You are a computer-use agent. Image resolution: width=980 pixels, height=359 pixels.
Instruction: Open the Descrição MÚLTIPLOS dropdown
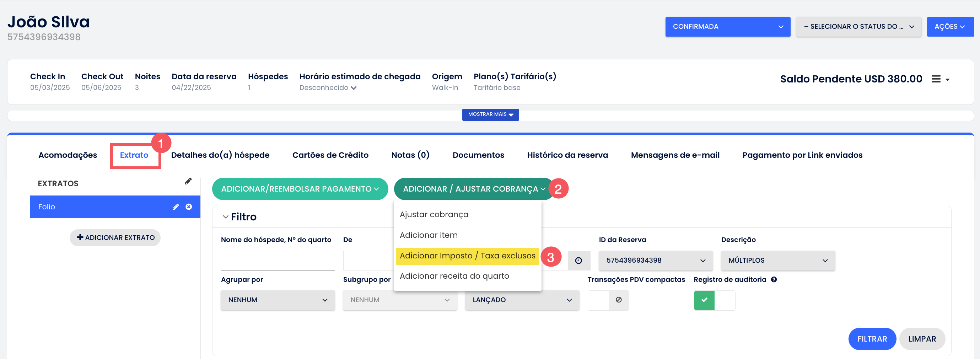click(777, 261)
